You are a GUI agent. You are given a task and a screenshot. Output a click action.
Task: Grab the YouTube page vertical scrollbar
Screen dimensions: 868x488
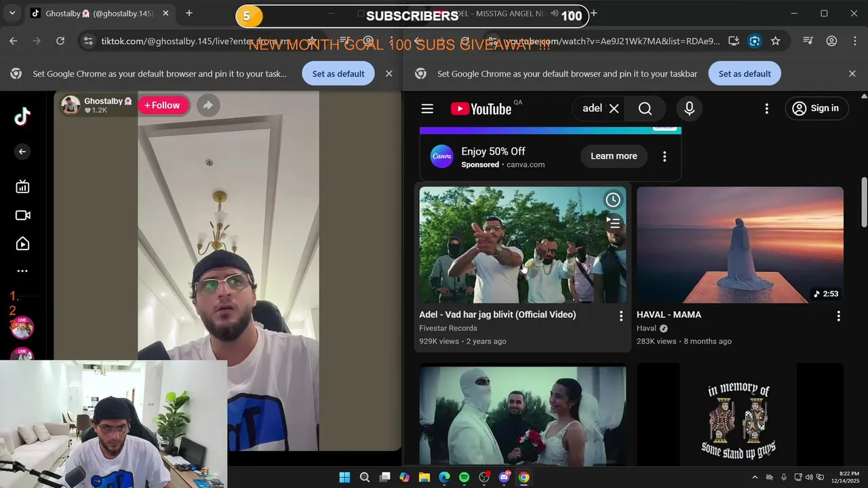864,202
